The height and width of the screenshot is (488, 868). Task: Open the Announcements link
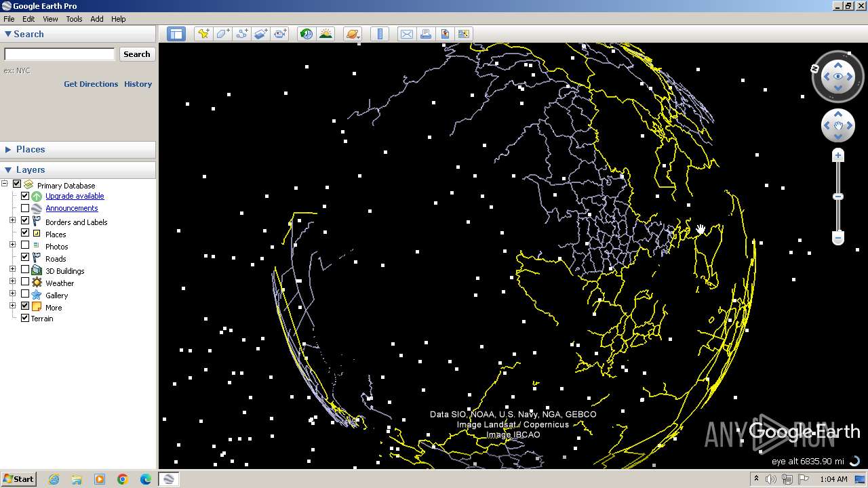coord(72,208)
